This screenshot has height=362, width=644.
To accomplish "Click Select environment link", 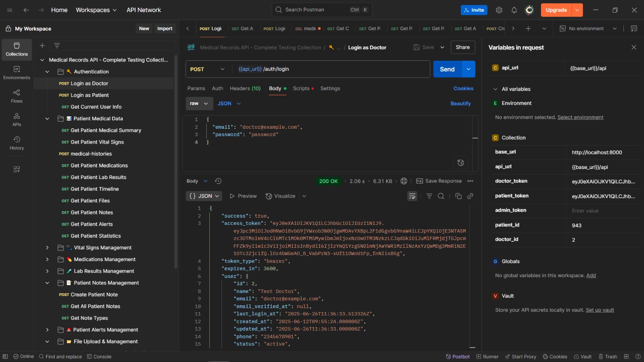I will [x=580, y=117].
